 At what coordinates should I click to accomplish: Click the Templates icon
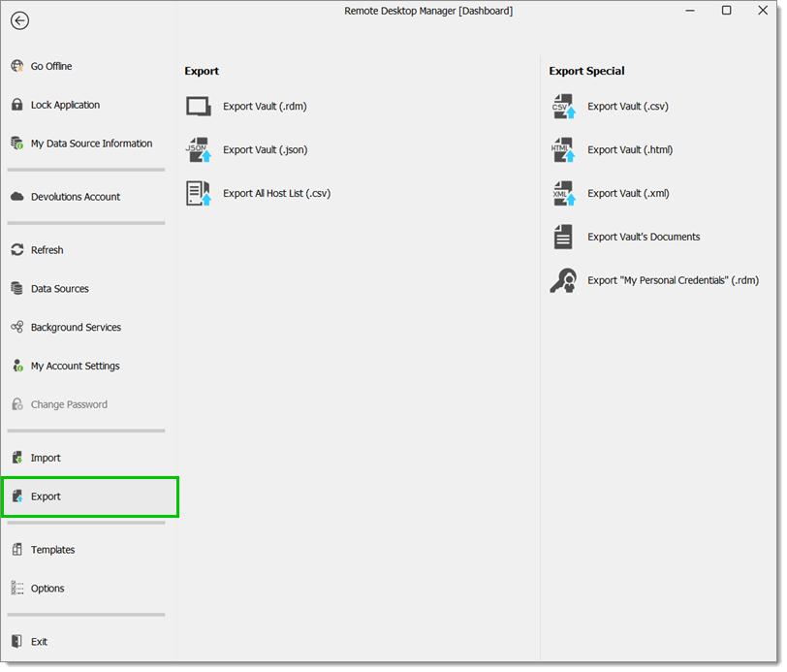coord(17,550)
